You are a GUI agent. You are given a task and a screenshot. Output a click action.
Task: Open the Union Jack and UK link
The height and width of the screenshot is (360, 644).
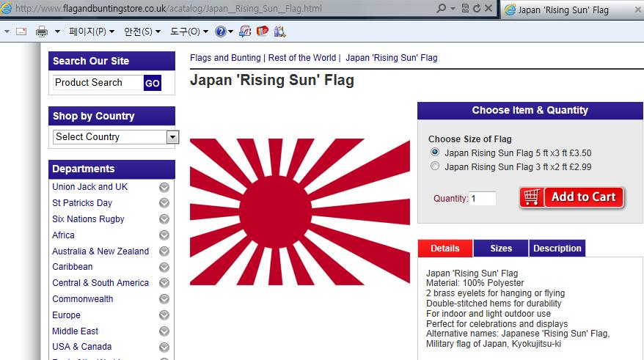click(x=90, y=187)
